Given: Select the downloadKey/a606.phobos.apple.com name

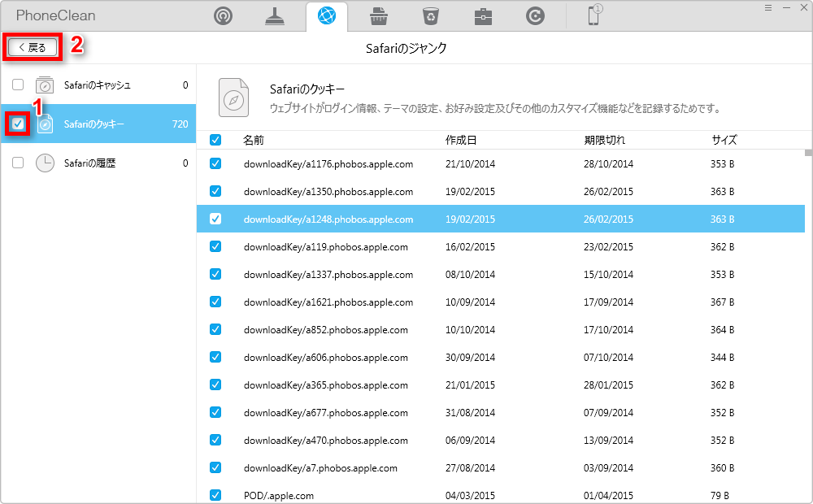Looking at the screenshot, I should (x=326, y=357).
